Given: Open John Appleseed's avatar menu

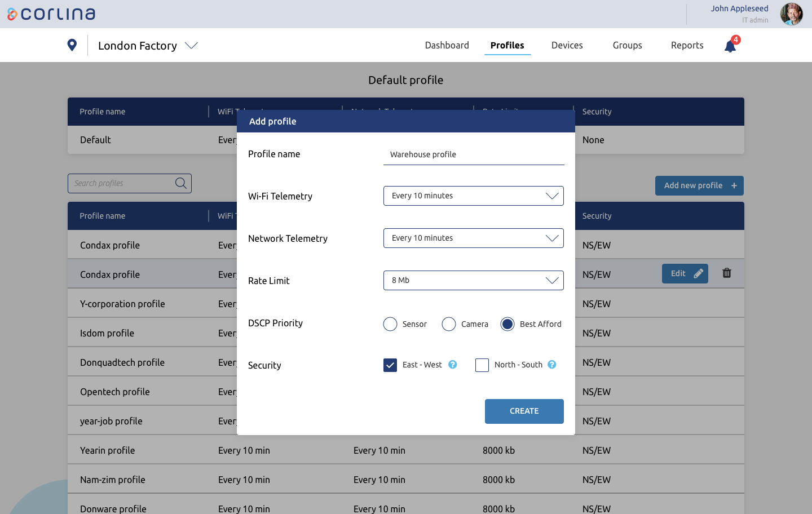Looking at the screenshot, I should coord(791,14).
